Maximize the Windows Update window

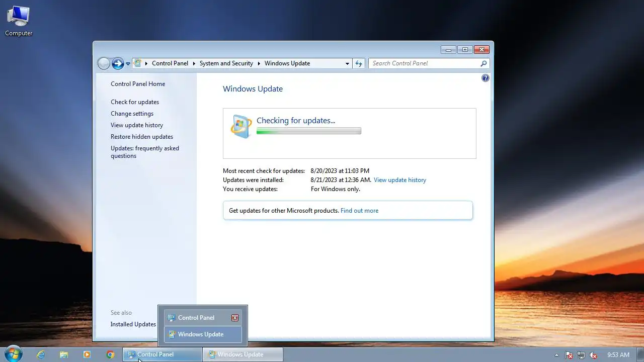coord(465,49)
